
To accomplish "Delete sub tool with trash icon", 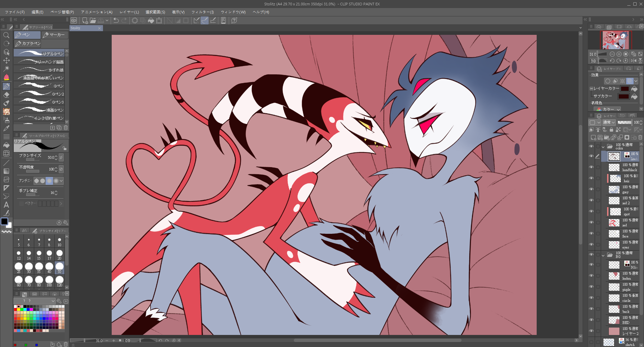I will coord(66,128).
